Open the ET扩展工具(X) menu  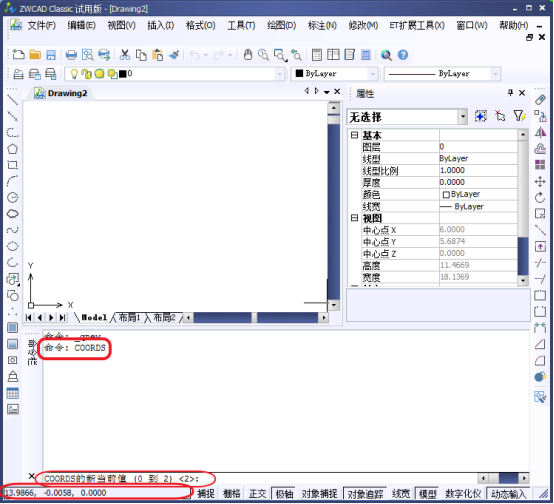[x=417, y=25]
